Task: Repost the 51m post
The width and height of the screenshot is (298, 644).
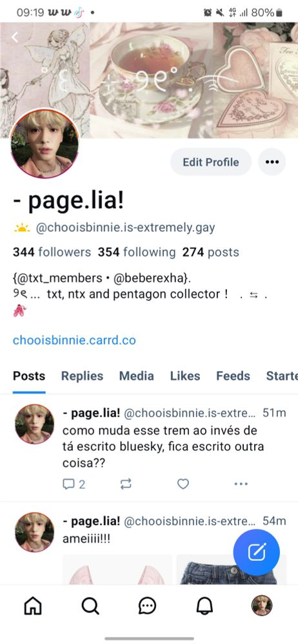Action: tap(126, 484)
